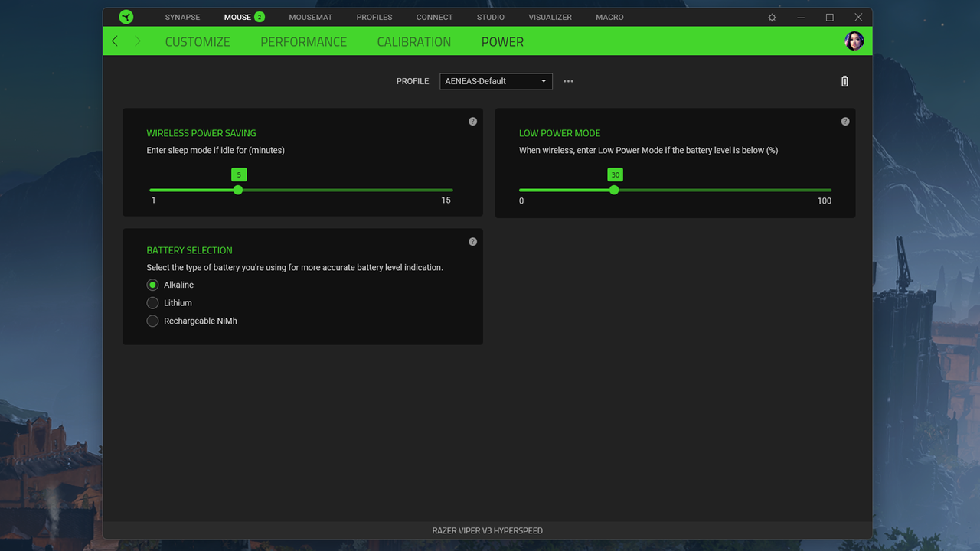This screenshot has width=980, height=551.
Task: Click the Low Power Mode slider handle
Action: (x=614, y=190)
